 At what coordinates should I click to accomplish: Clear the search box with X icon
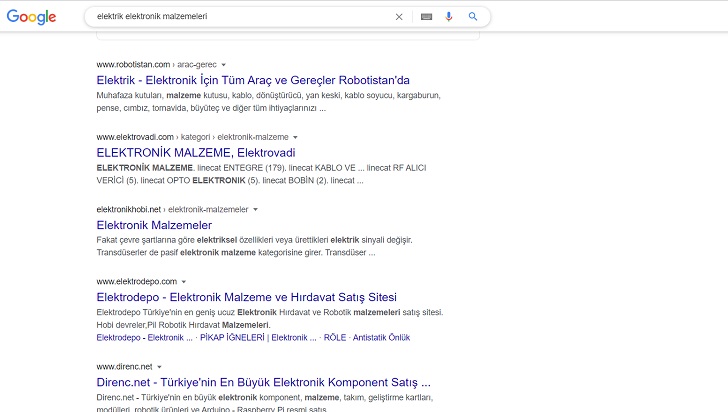pos(399,17)
